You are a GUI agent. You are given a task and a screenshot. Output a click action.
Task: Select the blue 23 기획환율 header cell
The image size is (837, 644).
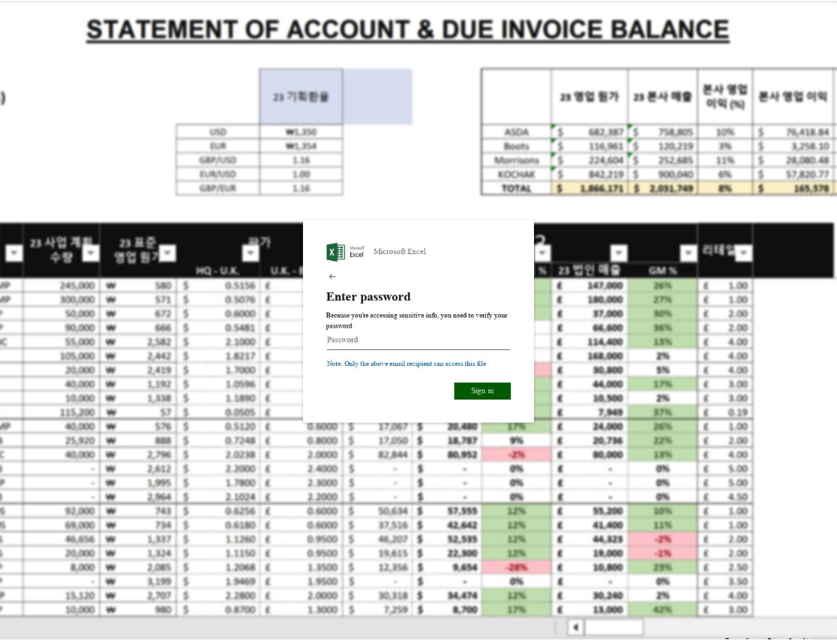pos(301,97)
